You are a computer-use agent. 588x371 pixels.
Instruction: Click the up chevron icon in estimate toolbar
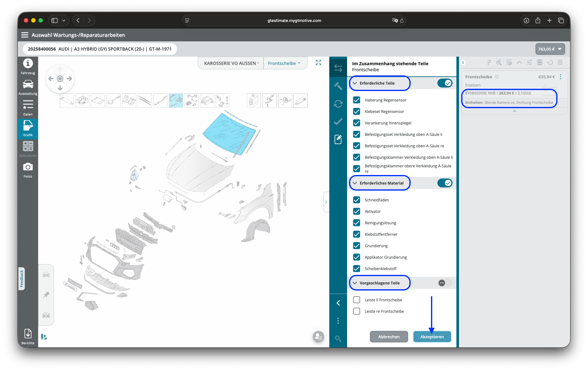tap(519, 63)
